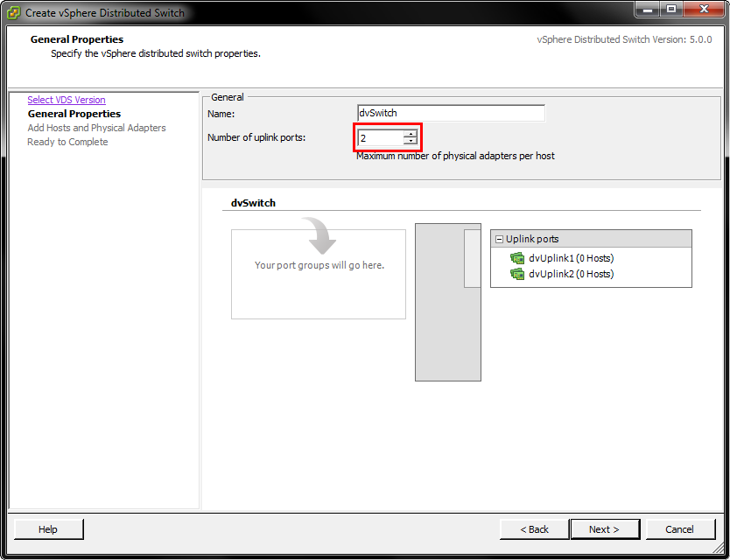Click the dvUplink2 network adapter icon
730x560 pixels.
tap(517, 274)
